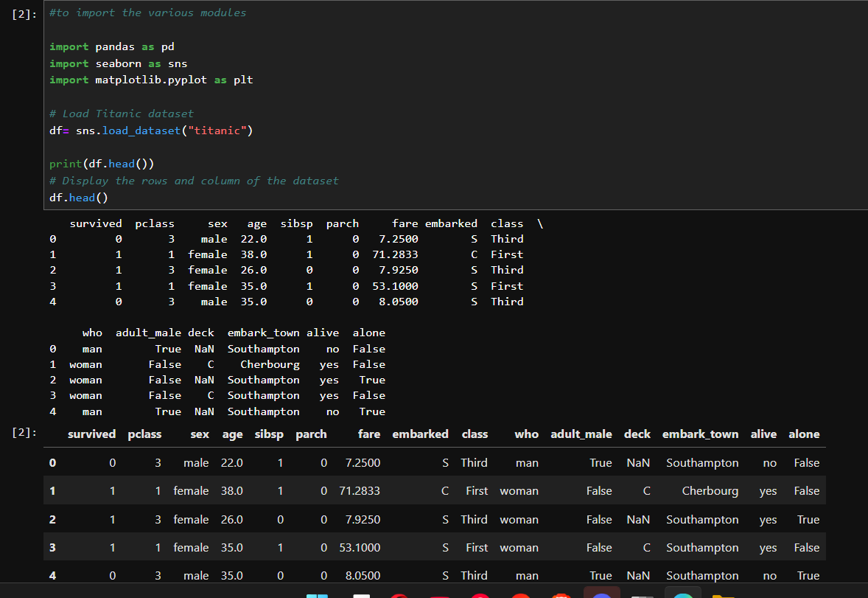Click embarked value 'C' in rendered table row 1
The height and width of the screenshot is (598, 868).
pyautogui.click(x=445, y=491)
